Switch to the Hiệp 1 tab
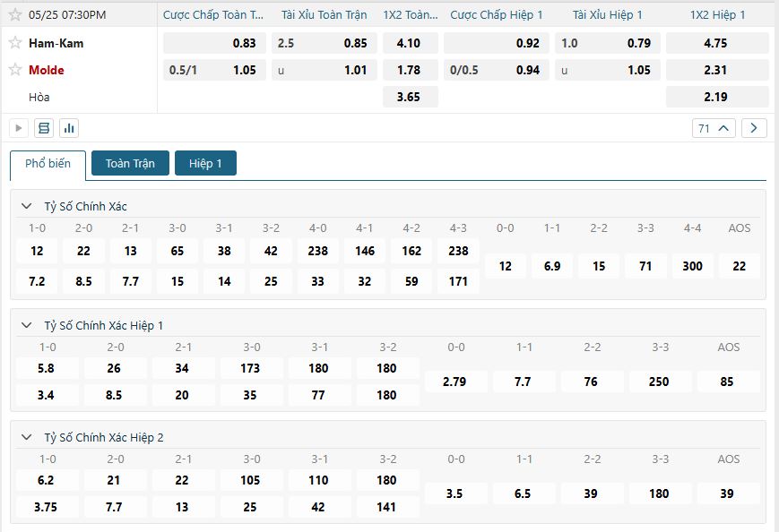 (x=205, y=163)
